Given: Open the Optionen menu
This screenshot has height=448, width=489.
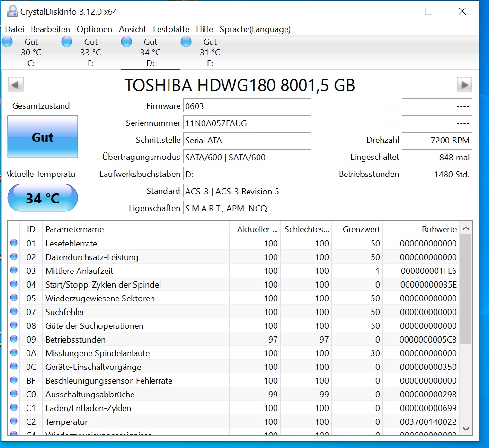Looking at the screenshot, I should point(94,29).
